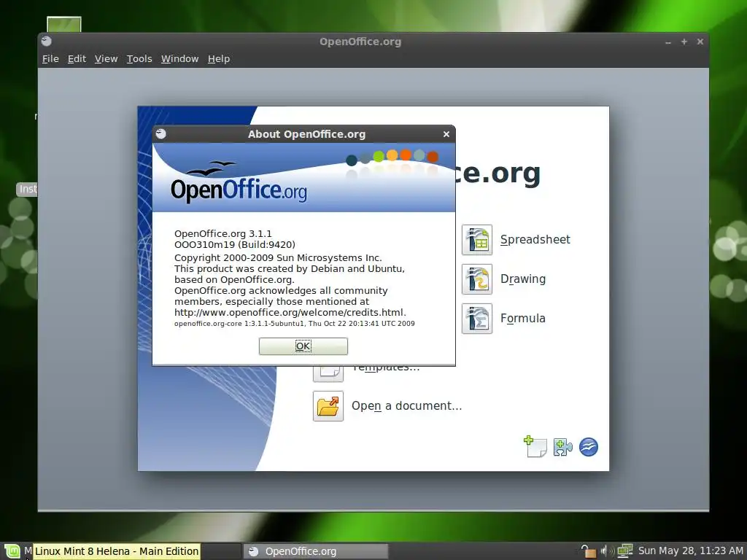
Task: Open the File menu
Action: (x=50, y=58)
